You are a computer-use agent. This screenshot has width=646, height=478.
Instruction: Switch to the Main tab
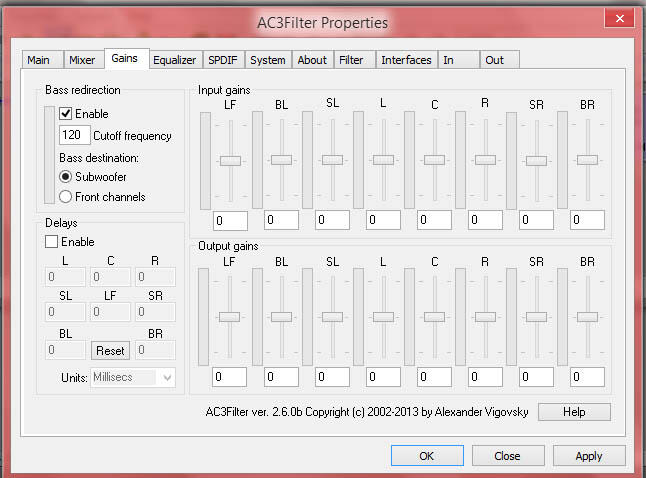(x=42, y=60)
